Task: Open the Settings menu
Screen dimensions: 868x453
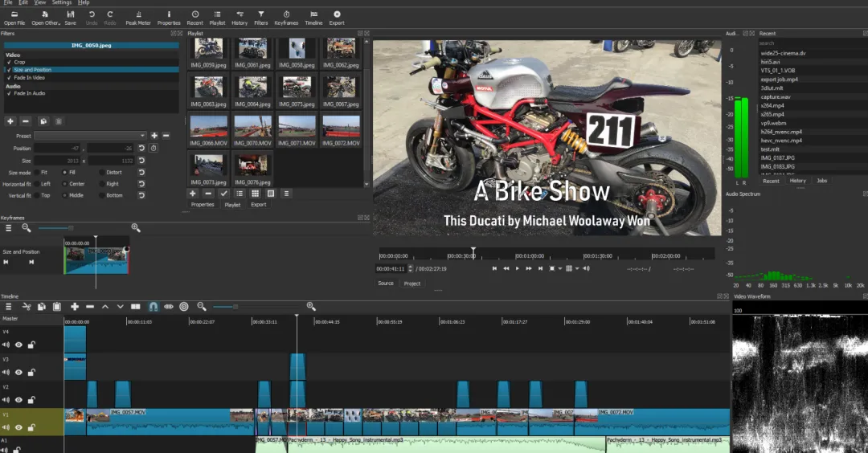Action: 62,3
